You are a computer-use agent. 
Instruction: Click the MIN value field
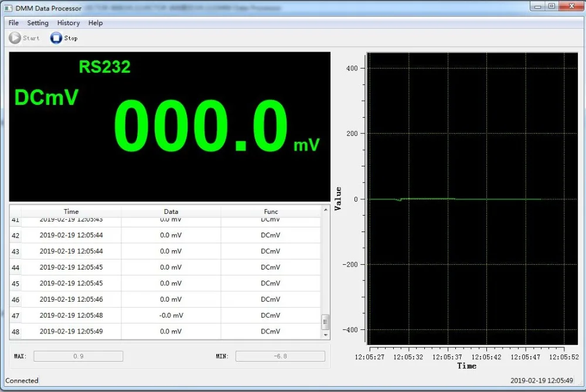pyautogui.click(x=280, y=356)
